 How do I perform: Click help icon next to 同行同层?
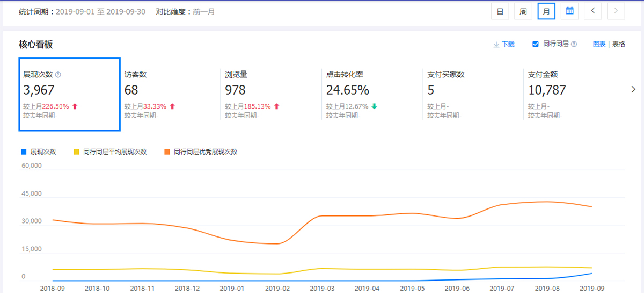(x=574, y=45)
